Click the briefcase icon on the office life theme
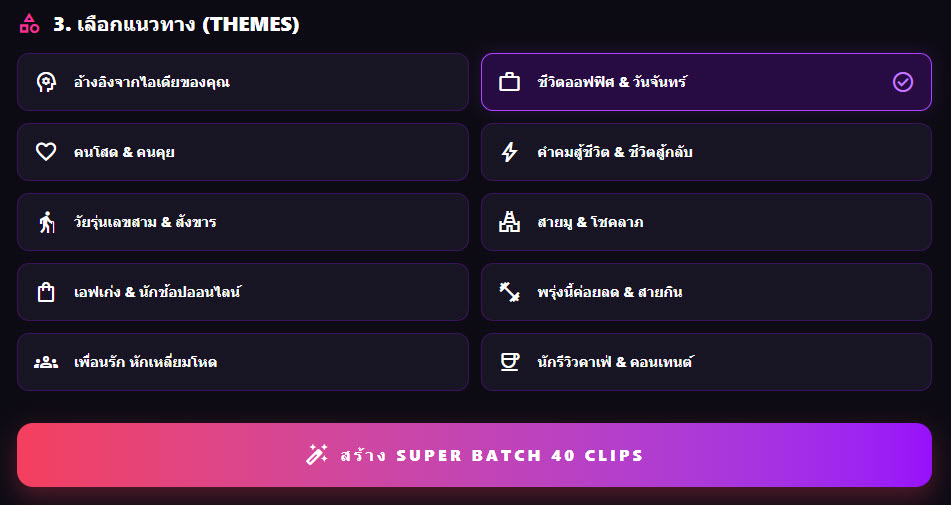The height and width of the screenshot is (505, 951). (509, 82)
